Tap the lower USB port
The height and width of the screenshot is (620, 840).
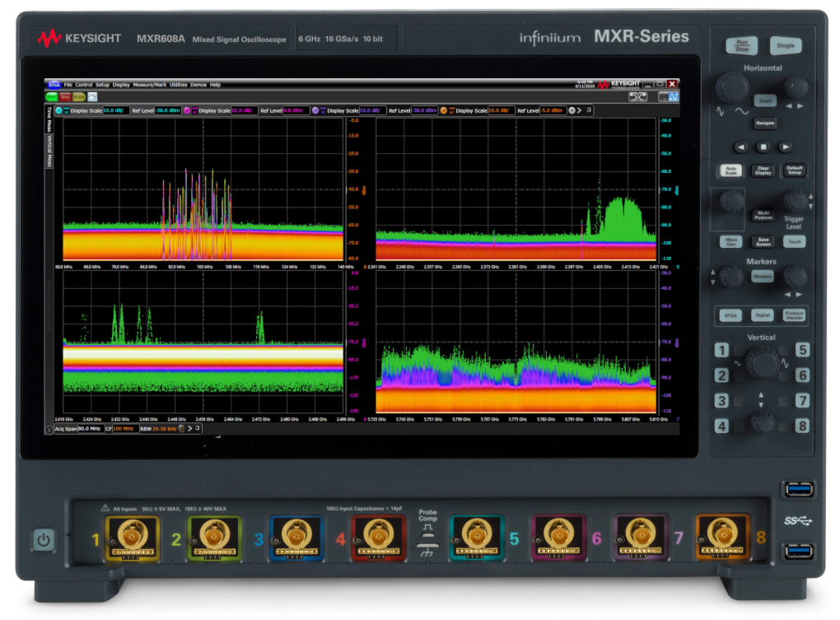click(799, 552)
